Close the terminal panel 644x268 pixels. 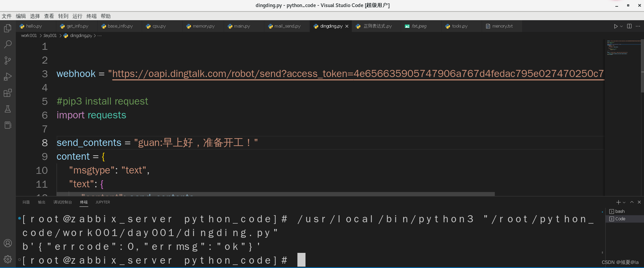[x=639, y=202]
